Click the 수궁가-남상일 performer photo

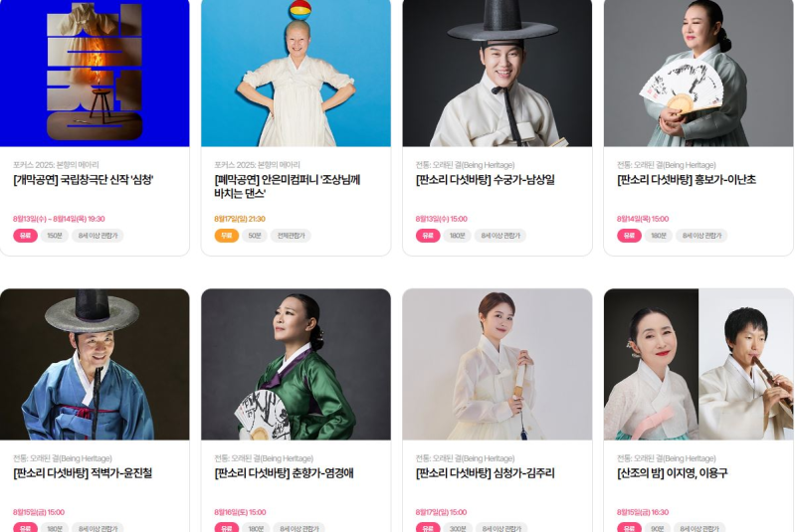tap(497, 73)
